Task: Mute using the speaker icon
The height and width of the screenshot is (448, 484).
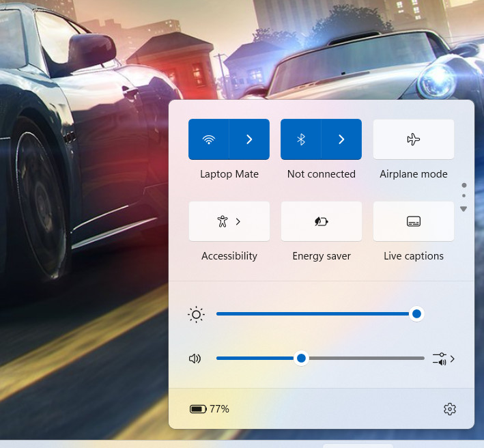Action: pos(195,359)
